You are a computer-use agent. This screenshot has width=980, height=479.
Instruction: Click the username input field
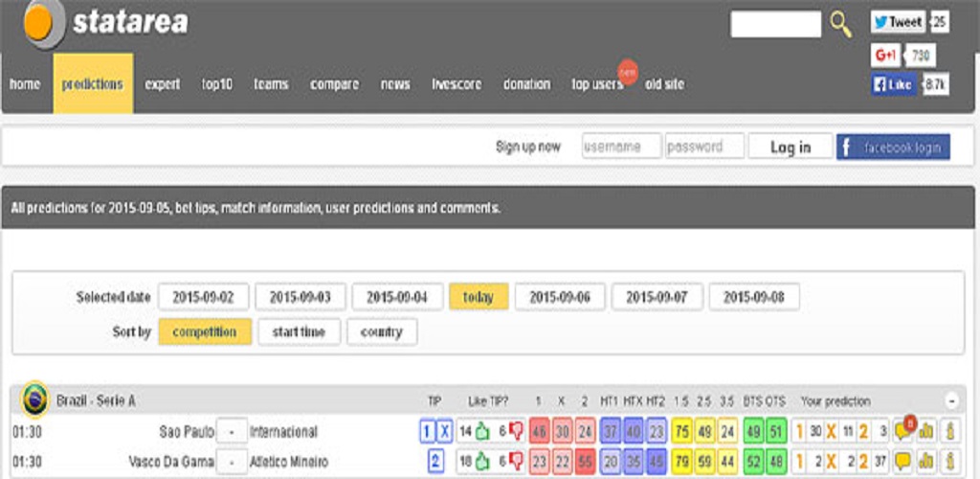621,147
